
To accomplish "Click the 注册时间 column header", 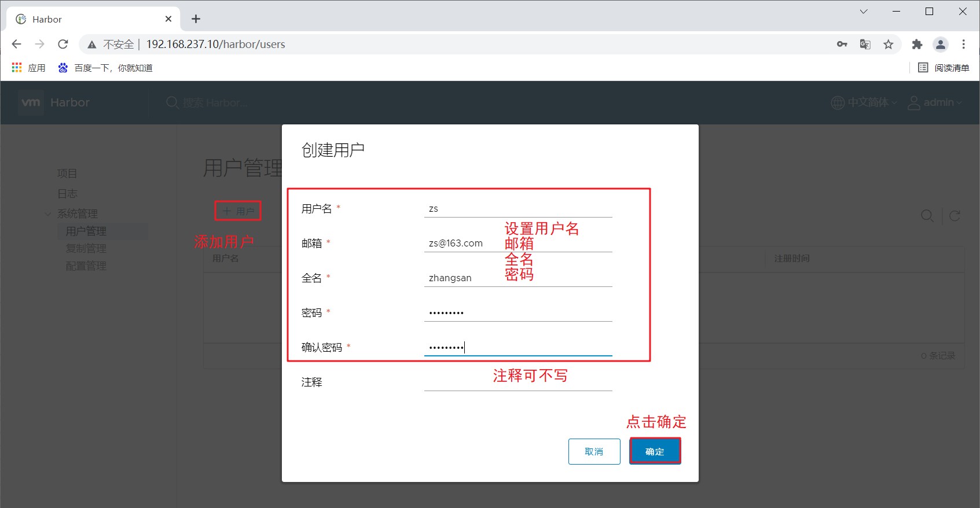I will [x=792, y=258].
